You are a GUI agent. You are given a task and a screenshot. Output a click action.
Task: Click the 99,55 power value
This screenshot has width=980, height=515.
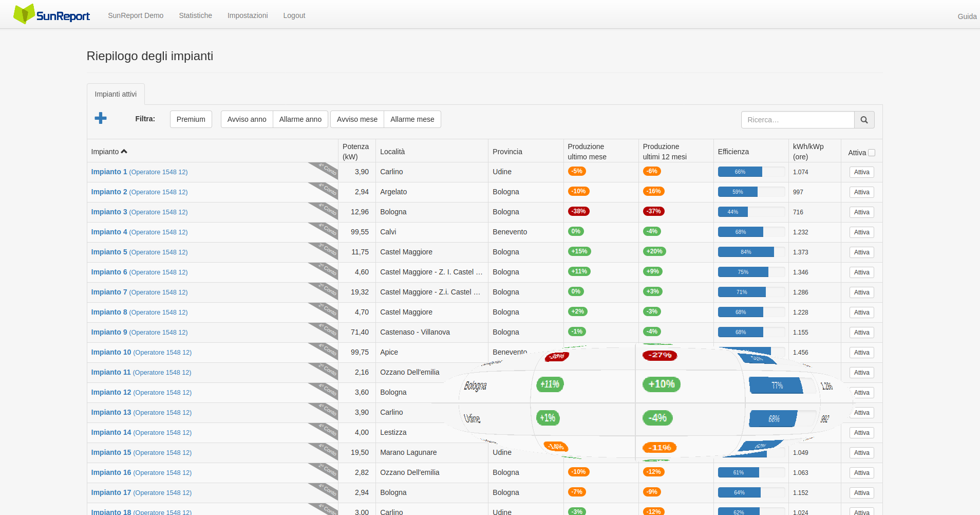tap(360, 232)
